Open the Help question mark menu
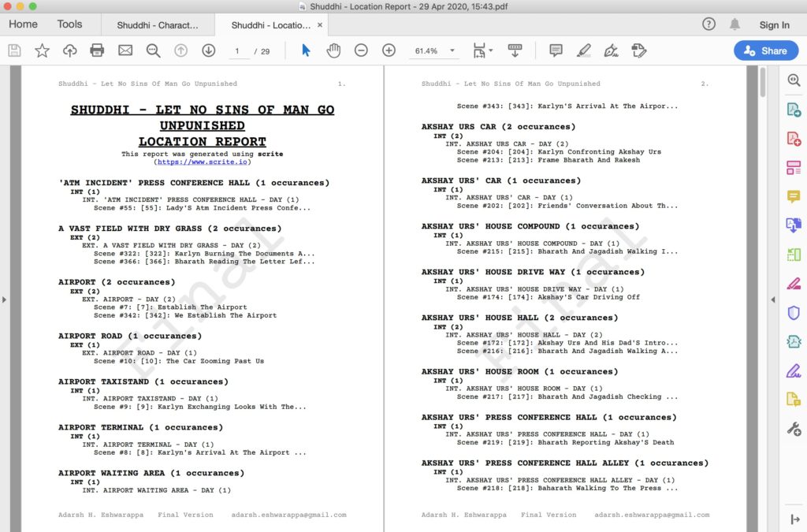This screenshot has width=807, height=532. click(708, 24)
